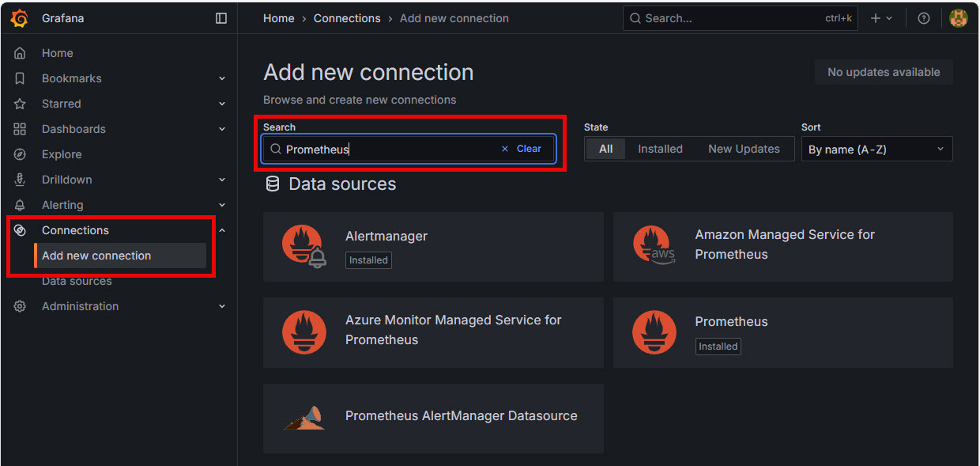Select the Installed state filter
980x466 pixels.
[x=661, y=149]
